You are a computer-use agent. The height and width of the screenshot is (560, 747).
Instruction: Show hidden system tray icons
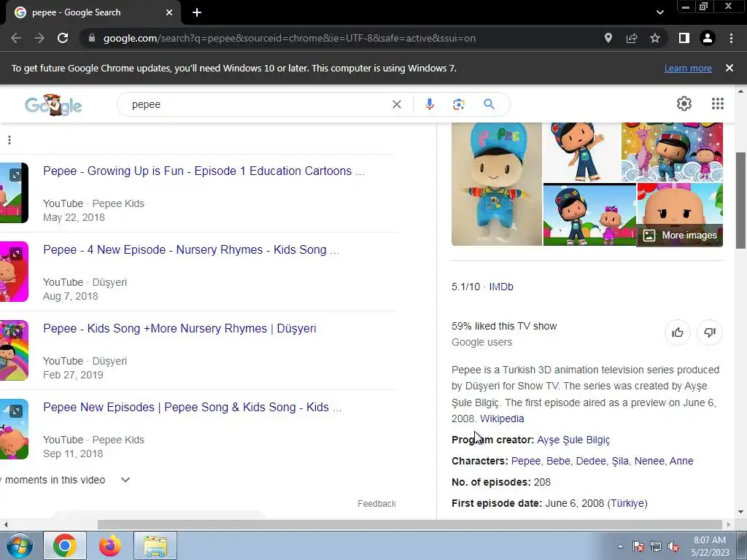coord(620,546)
